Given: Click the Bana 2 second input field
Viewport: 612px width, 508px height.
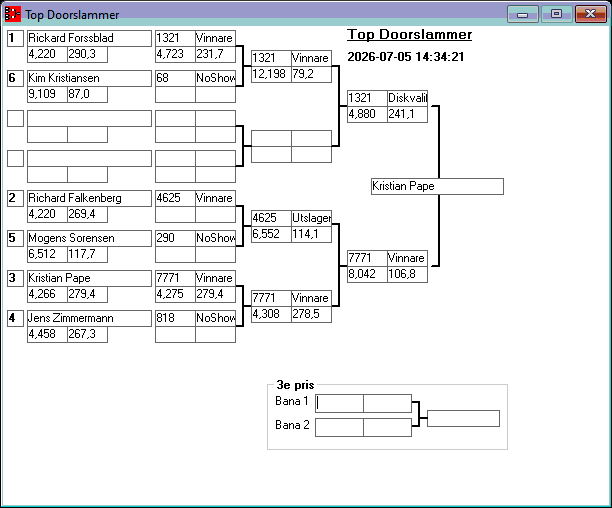Looking at the screenshot, I should 387,427.
